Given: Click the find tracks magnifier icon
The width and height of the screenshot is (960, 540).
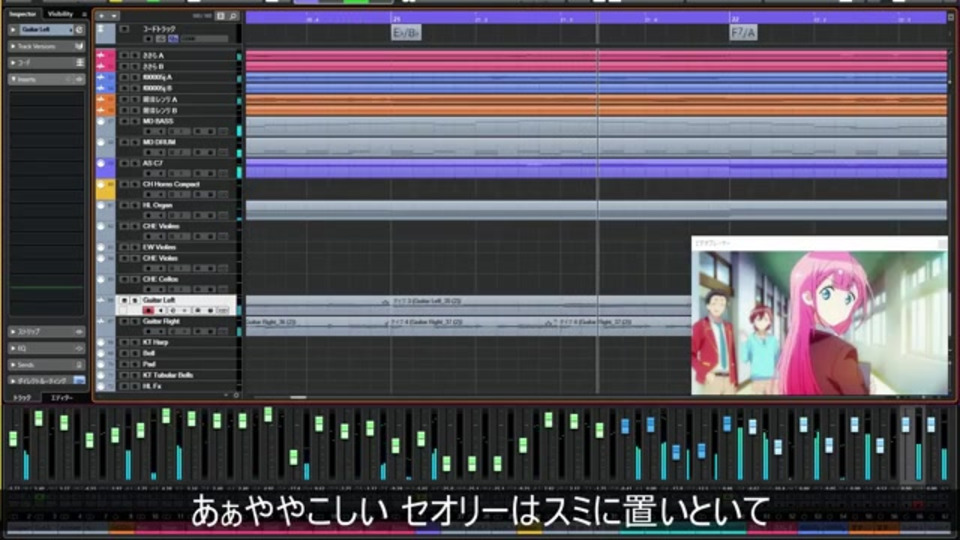Looking at the screenshot, I should pos(233,16).
